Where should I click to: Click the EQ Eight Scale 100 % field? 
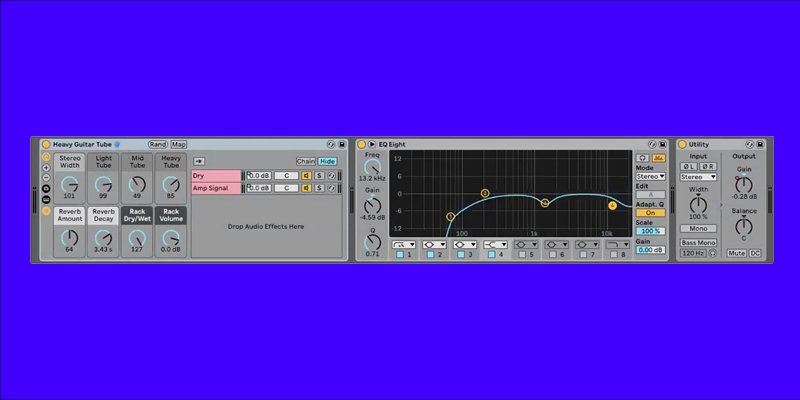651,231
